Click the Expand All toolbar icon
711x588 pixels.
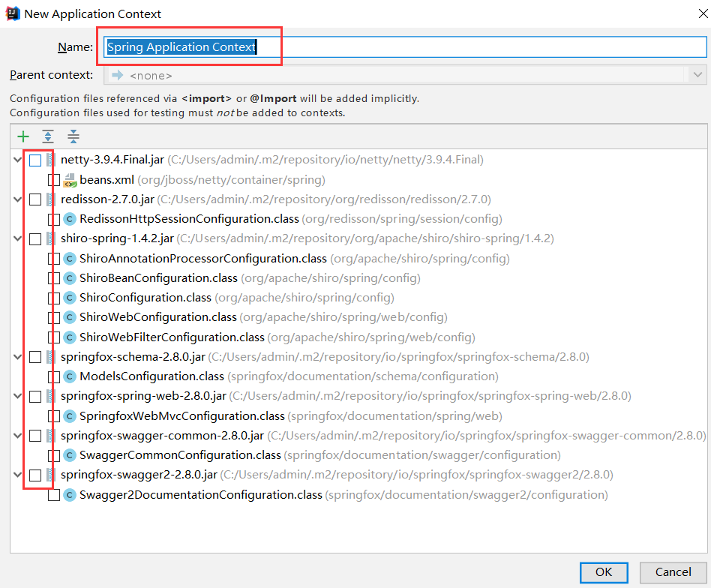coord(48,136)
